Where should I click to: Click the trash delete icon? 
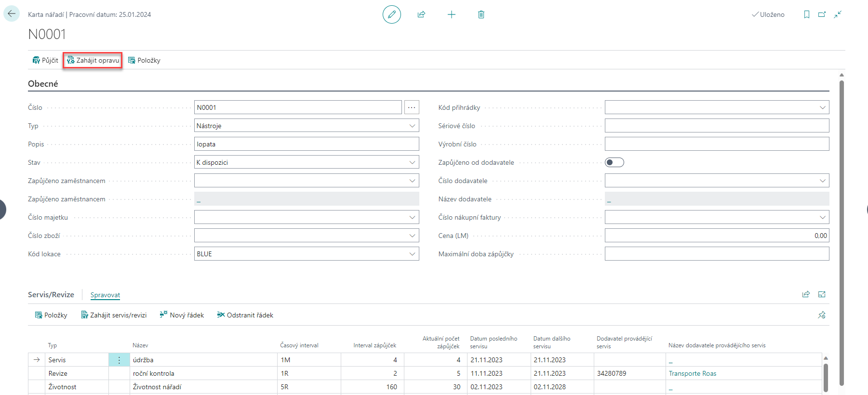481,14
